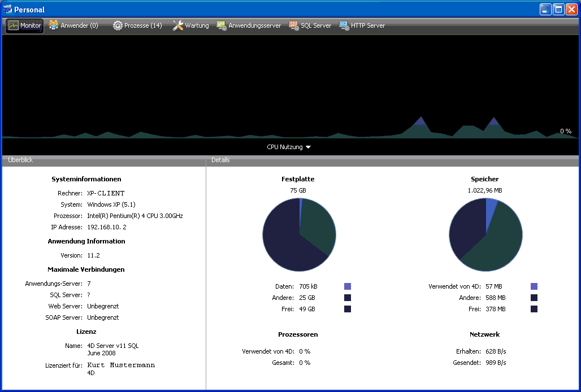
Task: Expand the CPU Nutzung graph dropdown
Action: [289, 147]
